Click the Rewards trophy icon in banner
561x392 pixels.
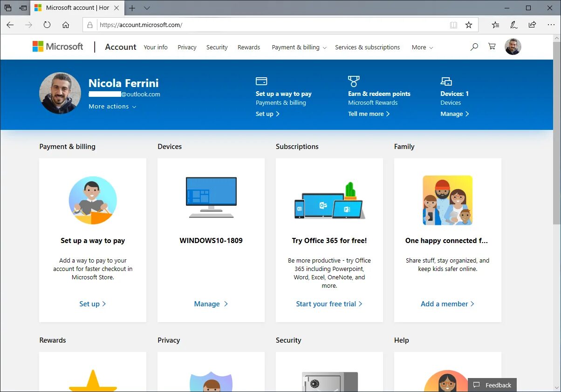click(354, 81)
